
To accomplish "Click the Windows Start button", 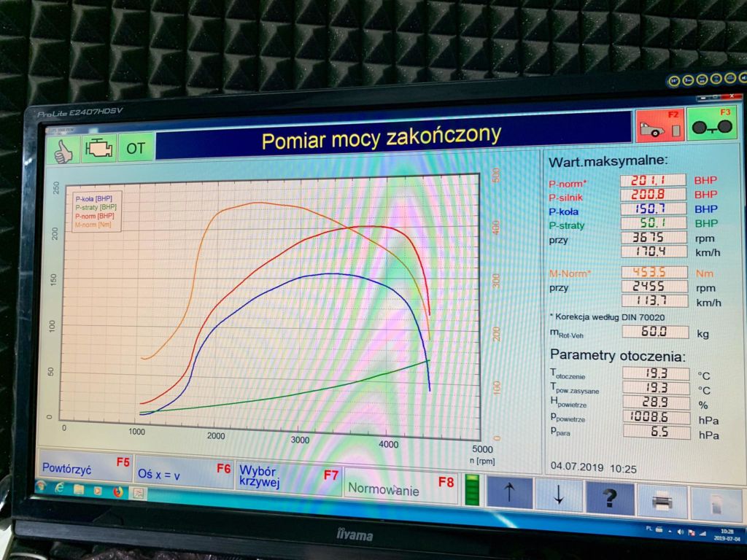I will click(41, 487).
